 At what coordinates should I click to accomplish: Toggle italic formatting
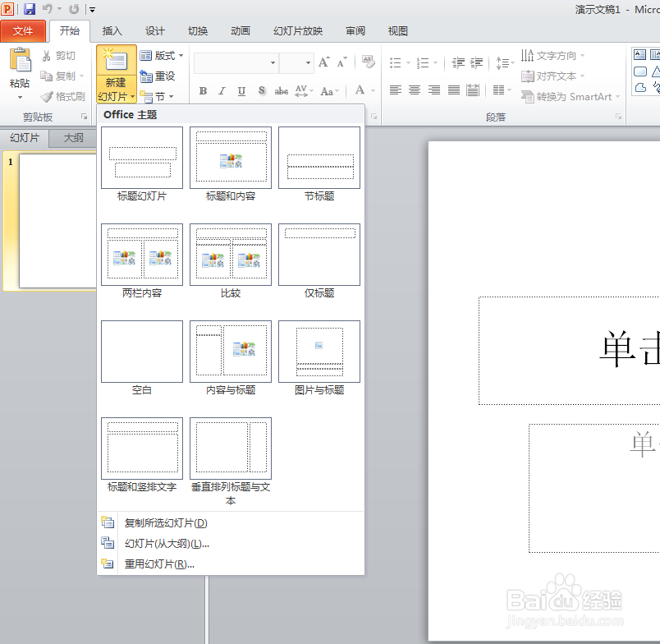pyautogui.click(x=222, y=91)
